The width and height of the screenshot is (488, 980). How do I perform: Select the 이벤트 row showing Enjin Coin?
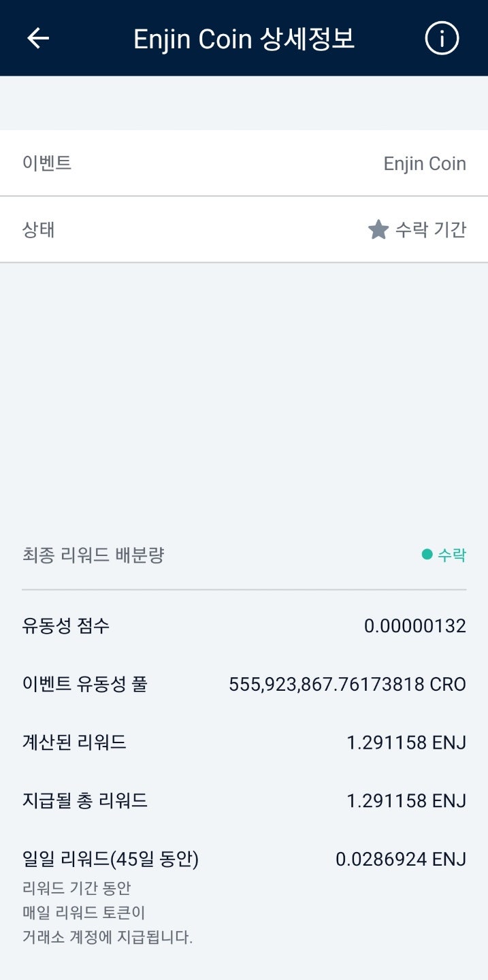click(x=244, y=163)
